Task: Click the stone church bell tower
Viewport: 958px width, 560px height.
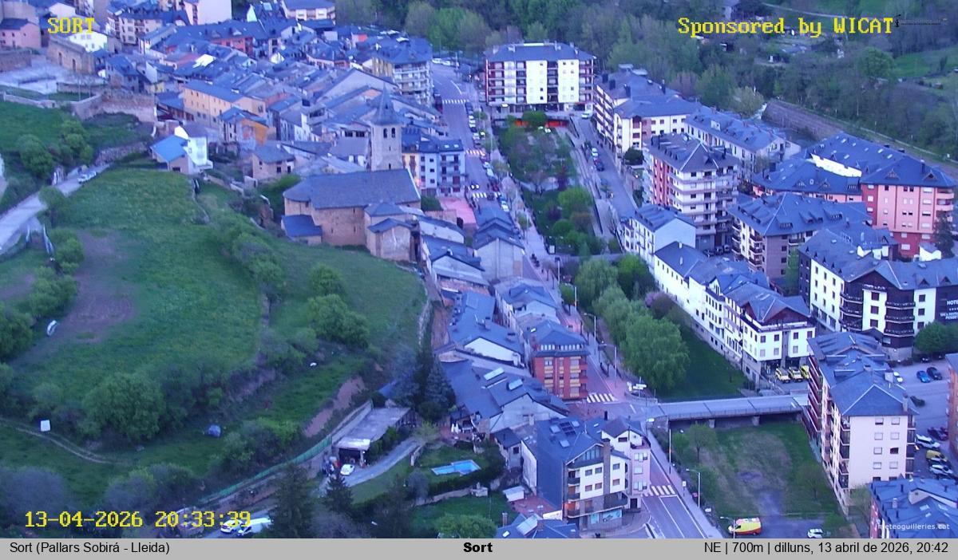Action: [386, 136]
